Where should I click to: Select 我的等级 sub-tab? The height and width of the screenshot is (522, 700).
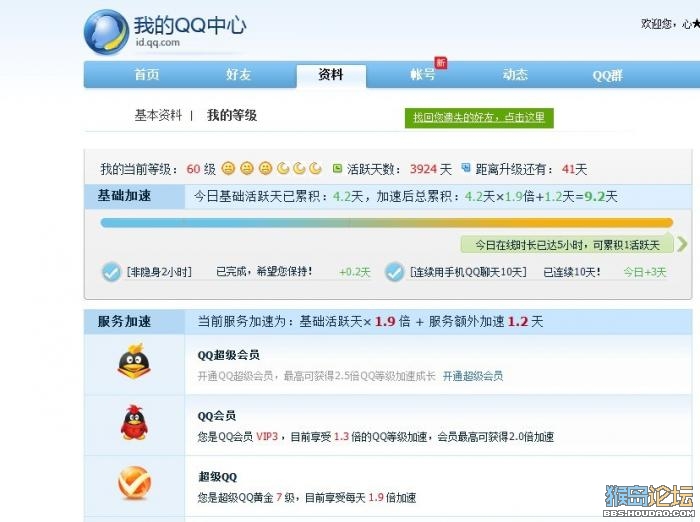(x=232, y=115)
